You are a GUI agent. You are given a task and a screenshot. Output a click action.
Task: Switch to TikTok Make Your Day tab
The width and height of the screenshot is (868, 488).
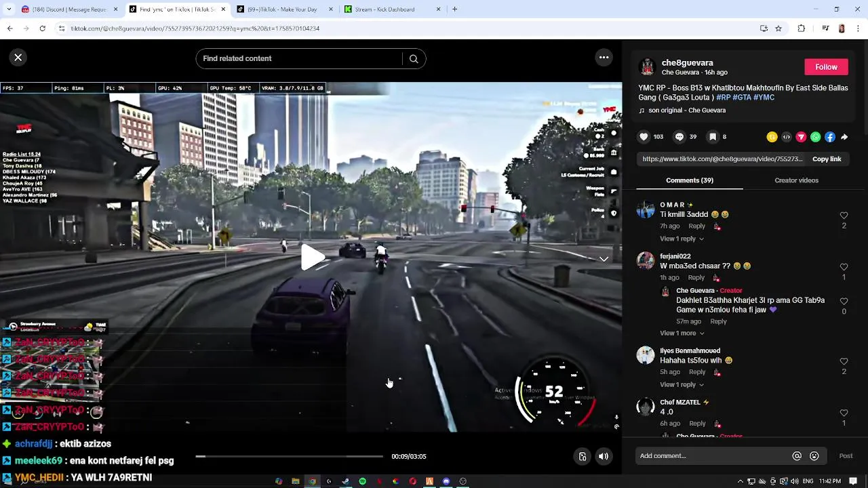285,9
